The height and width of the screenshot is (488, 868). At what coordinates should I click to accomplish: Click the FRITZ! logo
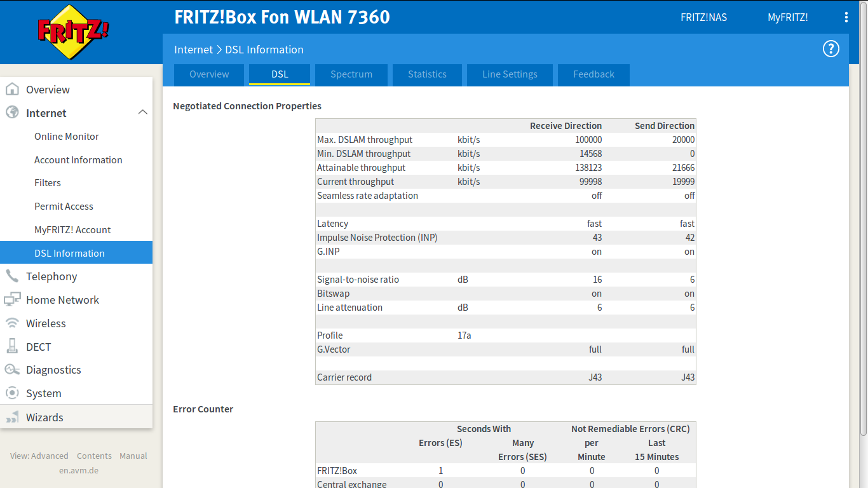click(x=73, y=32)
